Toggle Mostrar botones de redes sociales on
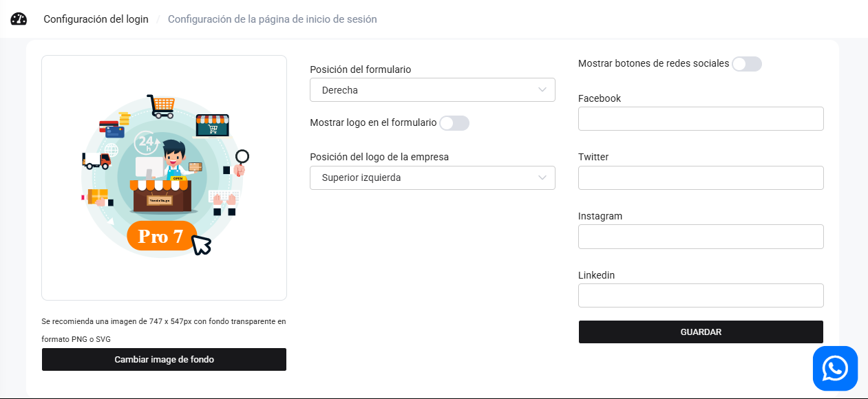Image resolution: width=868 pixels, height=399 pixels. [x=746, y=64]
